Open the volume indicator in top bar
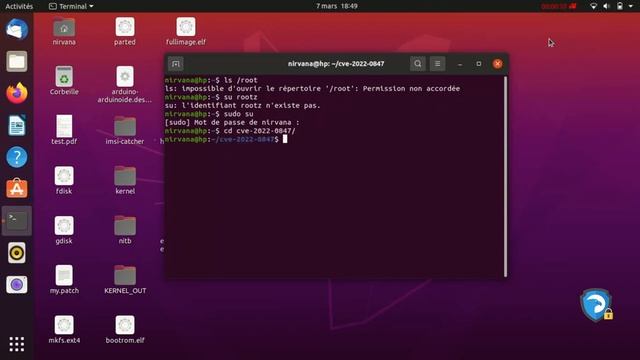640x360 pixels. click(607, 6)
